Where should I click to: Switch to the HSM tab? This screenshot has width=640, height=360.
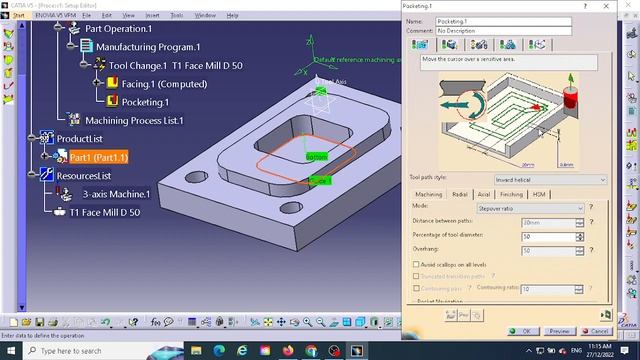tap(539, 194)
